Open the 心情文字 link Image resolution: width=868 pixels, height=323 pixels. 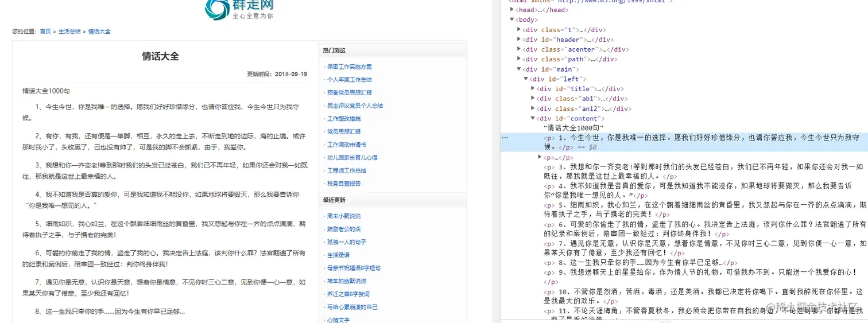(x=338, y=320)
